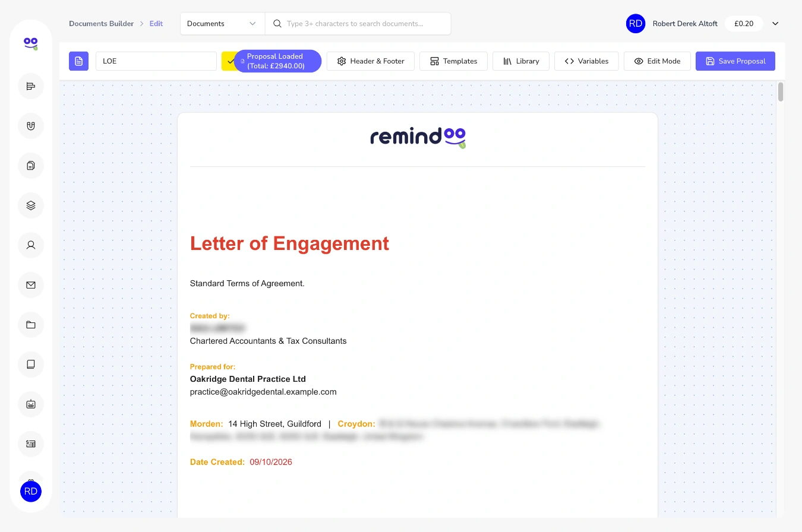Viewport: 802px width, 532px height.
Task: Click the search magnifier icon
Action: coord(277,24)
